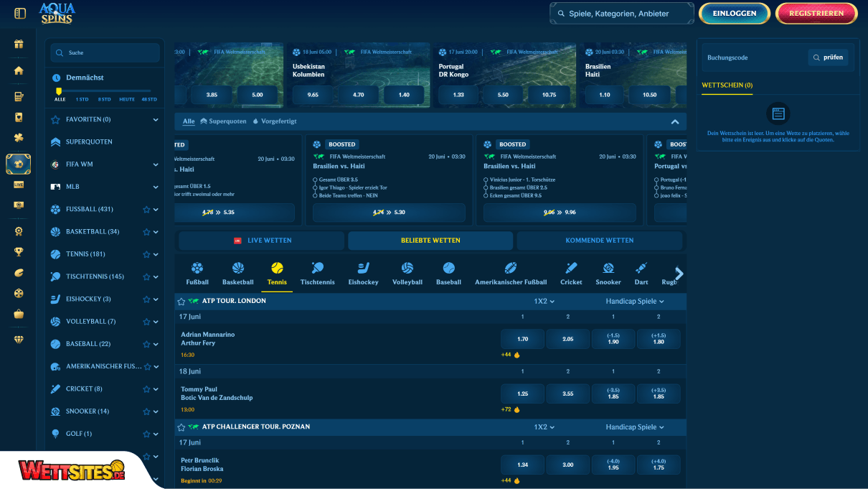
Task: Open the LIVE sidebar icon
Action: (x=19, y=185)
